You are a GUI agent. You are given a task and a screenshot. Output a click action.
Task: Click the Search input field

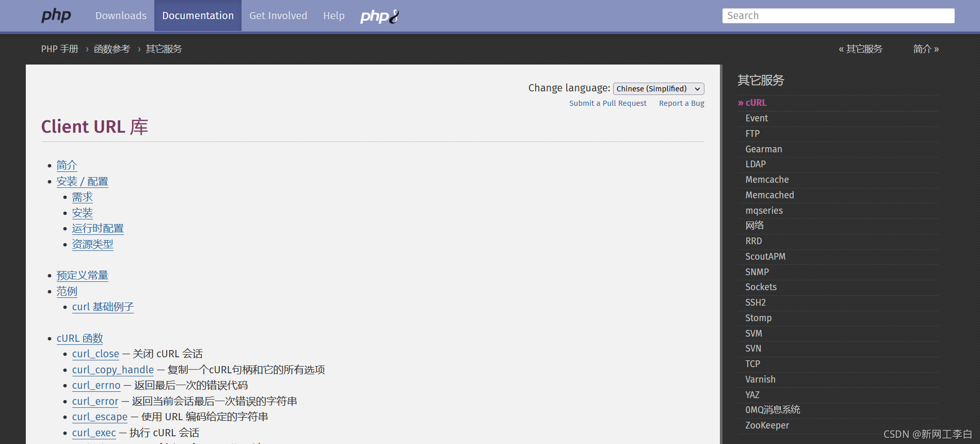pos(838,15)
